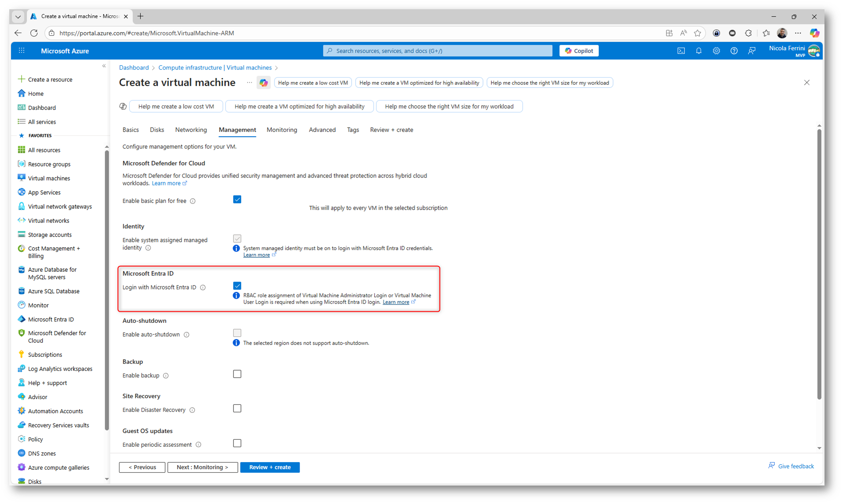Switch to the Tags tab
This screenshot has width=843, height=504.
tap(353, 130)
